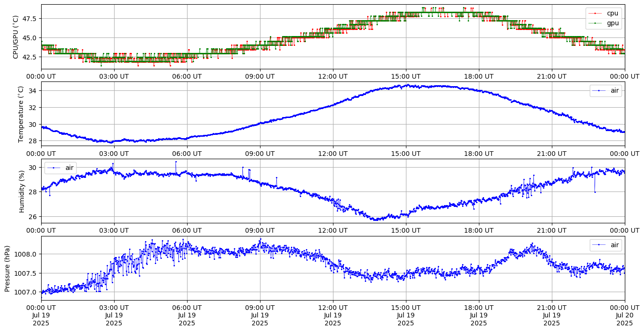Select the red cpu line sample in legend
Image resolution: width=644 pixels, height=331 pixels.
point(596,13)
